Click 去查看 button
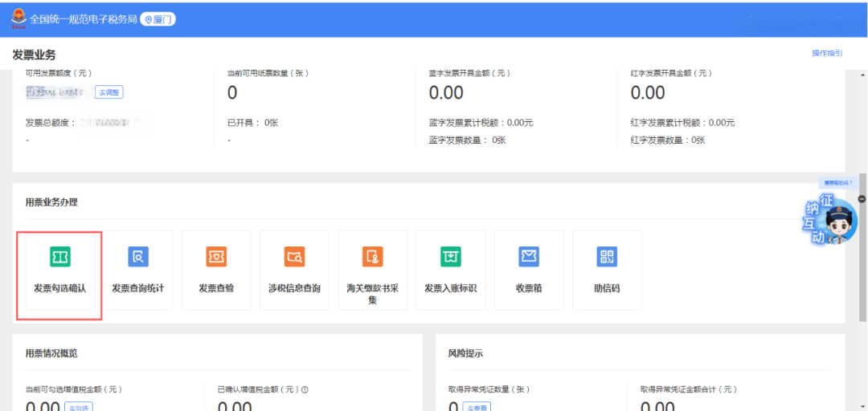The height and width of the screenshot is (411, 868). click(477, 408)
